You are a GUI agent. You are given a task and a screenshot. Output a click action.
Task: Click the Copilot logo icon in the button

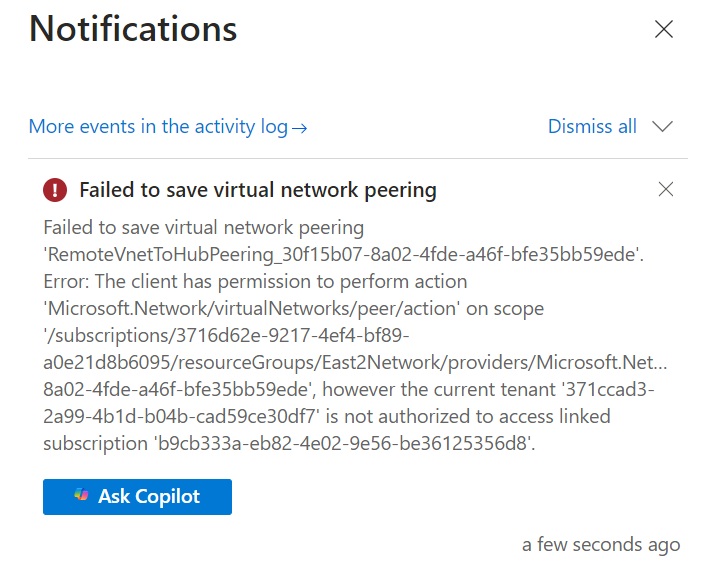82,496
